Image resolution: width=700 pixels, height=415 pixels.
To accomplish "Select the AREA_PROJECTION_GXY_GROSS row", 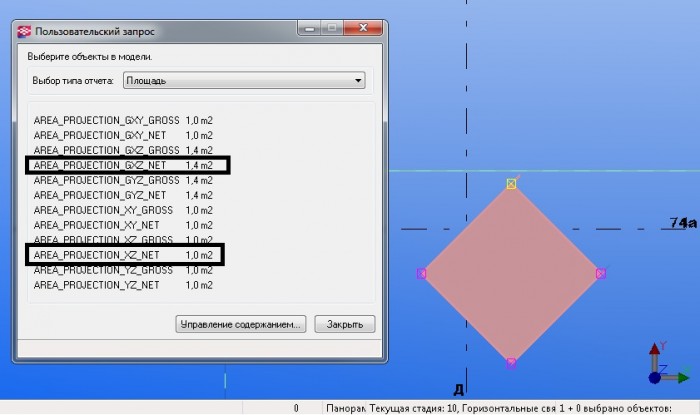I will pyautogui.click(x=123, y=120).
